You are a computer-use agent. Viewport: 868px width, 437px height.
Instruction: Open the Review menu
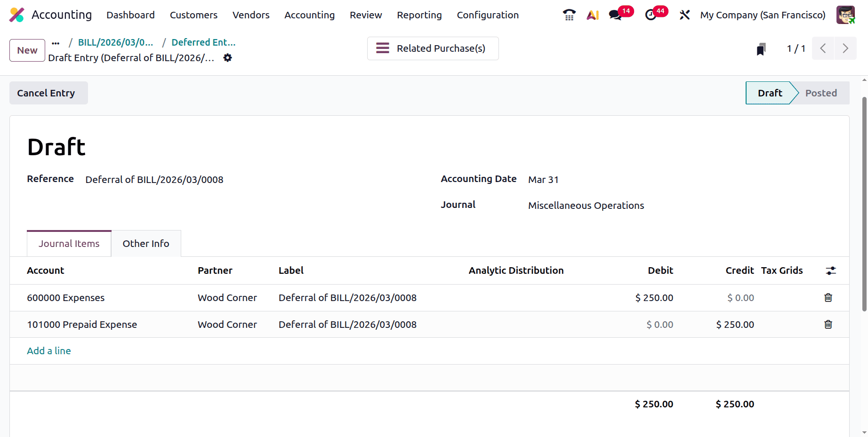366,15
